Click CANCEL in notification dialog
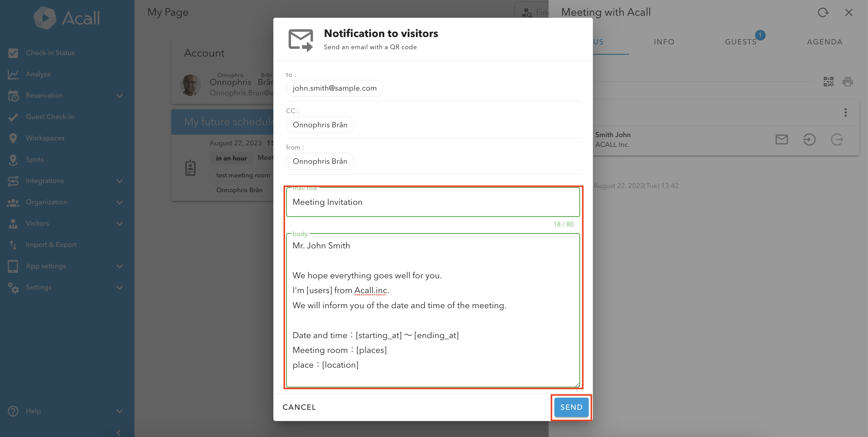This screenshot has height=437, width=868. click(x=299, y=407)
